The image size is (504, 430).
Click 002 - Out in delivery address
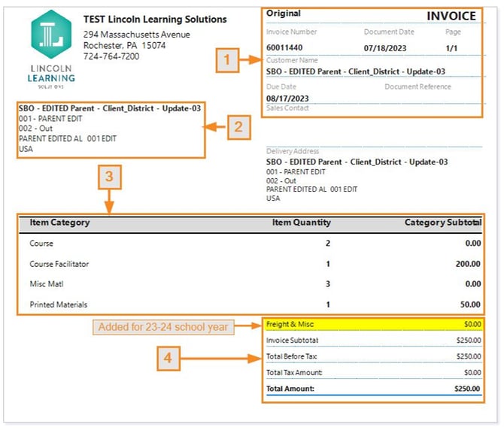(x=281, y=181)
